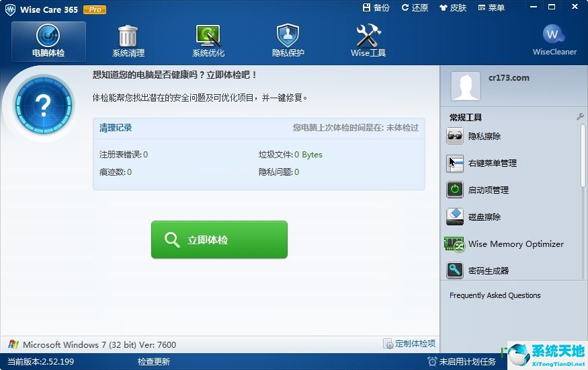
Task: Click the alarm clock icon in status bar
Action: (432, 362)
